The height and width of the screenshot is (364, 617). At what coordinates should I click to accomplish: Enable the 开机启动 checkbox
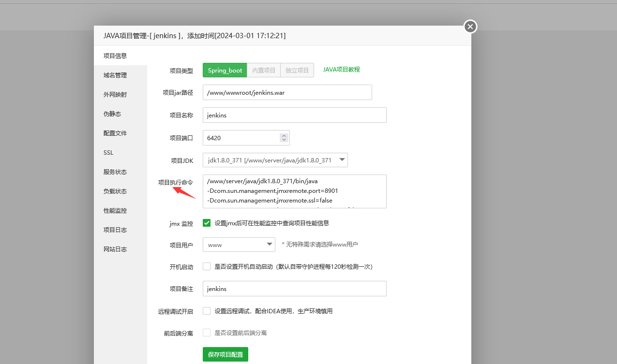tap(207, 266)
